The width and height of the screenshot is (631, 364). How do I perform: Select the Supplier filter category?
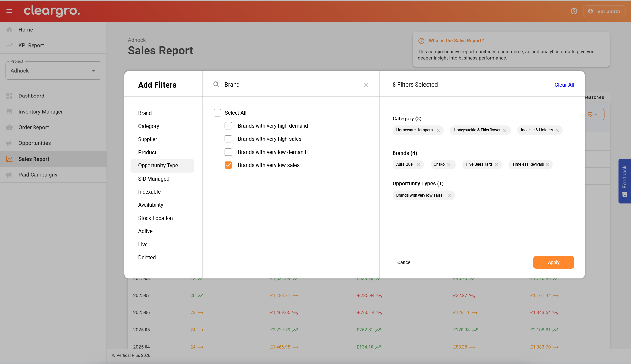click(147, 139)
